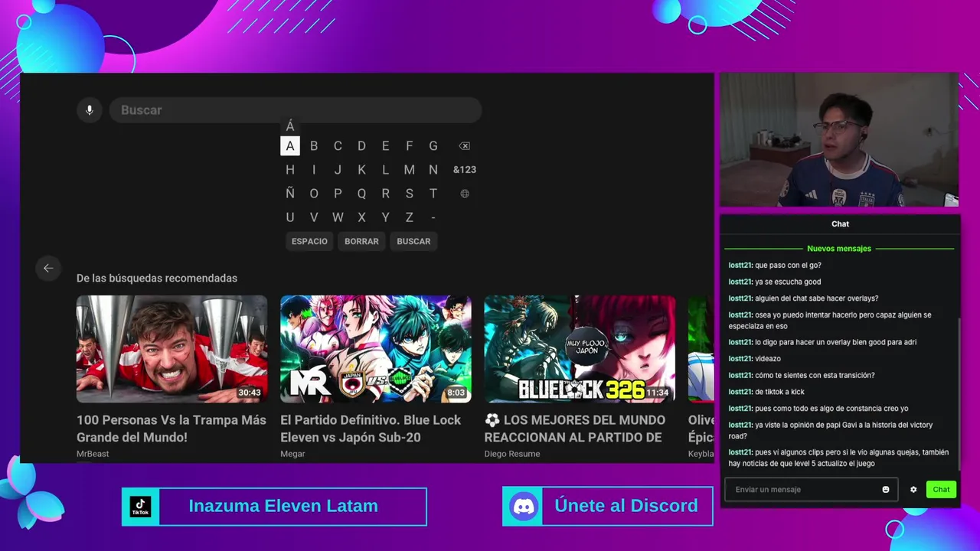Viewport: 980px width, 551px height.
Task: Go back using the left arrow button
Action: (47, 268)
